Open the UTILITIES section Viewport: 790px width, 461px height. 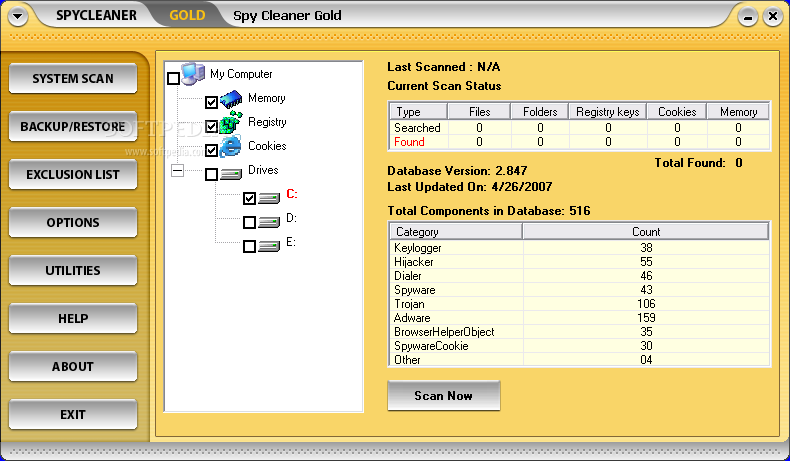pyautogui.click(x=73, y=271)
